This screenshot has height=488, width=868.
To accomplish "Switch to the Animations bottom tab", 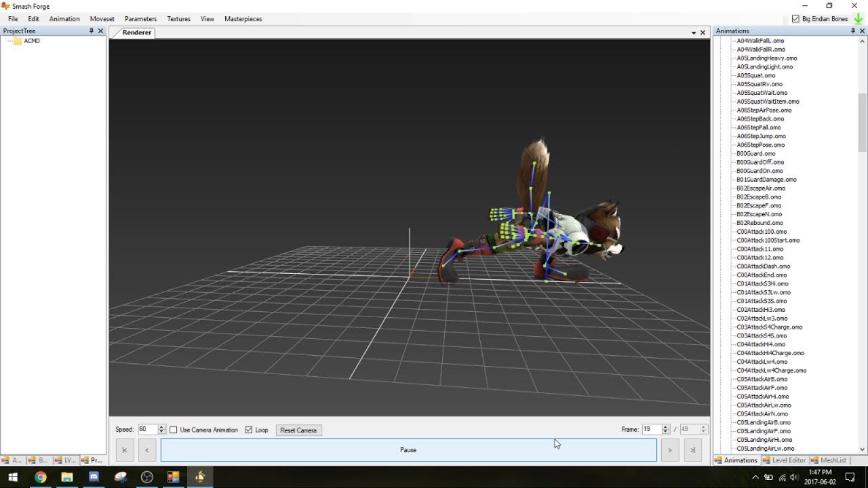I will (736, 460).
